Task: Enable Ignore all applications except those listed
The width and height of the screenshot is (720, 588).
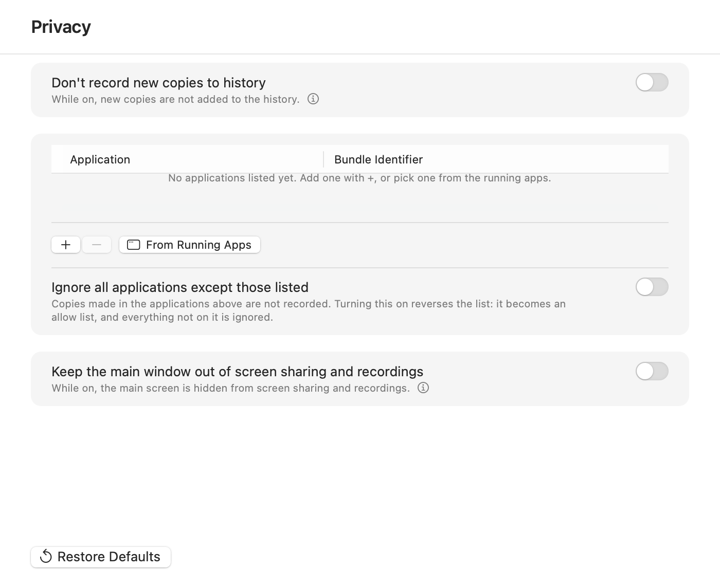Action: 652,287
